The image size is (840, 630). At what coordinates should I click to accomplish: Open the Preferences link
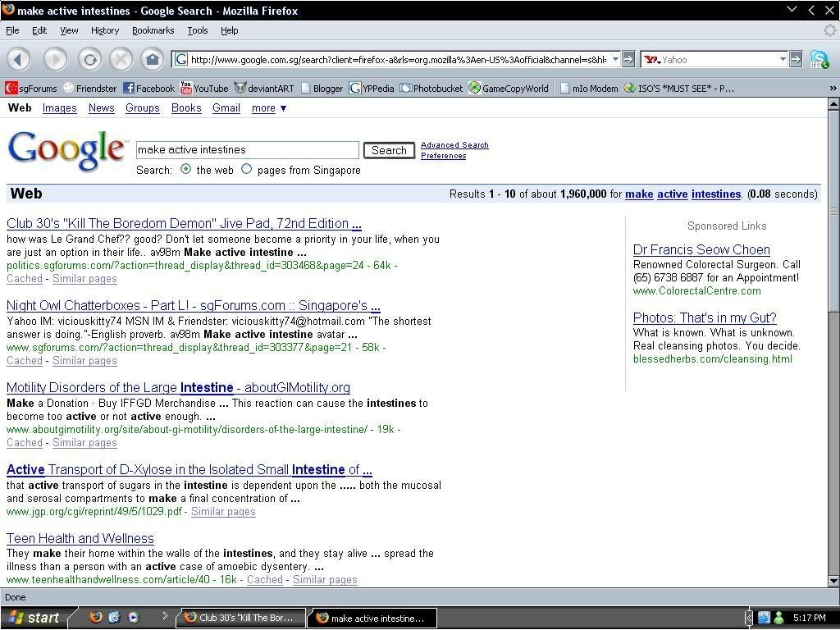(443, 155)
